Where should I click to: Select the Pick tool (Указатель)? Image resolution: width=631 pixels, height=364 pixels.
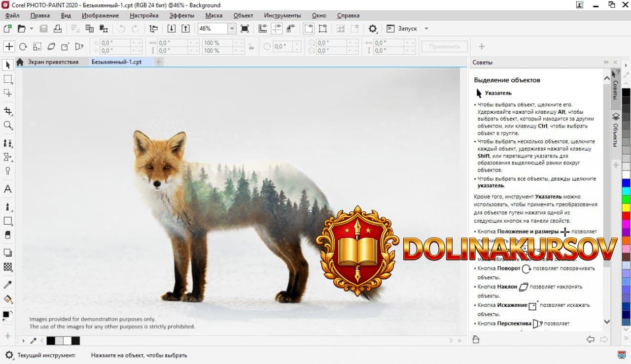point(7,65)
